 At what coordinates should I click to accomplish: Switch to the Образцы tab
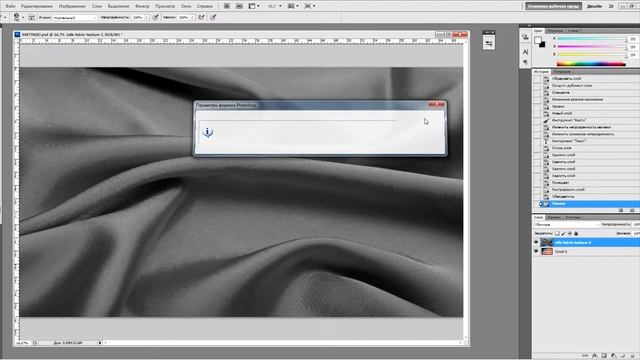(x=555, y=31)
